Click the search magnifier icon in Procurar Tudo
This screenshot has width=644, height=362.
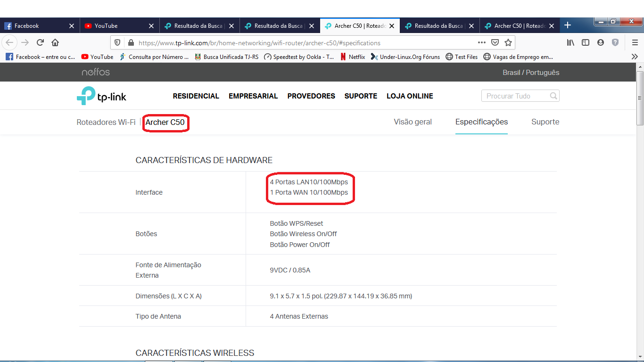coord(553,96)
